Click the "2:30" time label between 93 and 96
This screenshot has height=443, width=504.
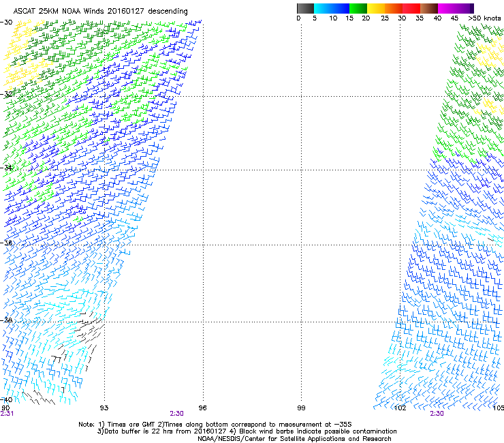(x=177, y=414)
